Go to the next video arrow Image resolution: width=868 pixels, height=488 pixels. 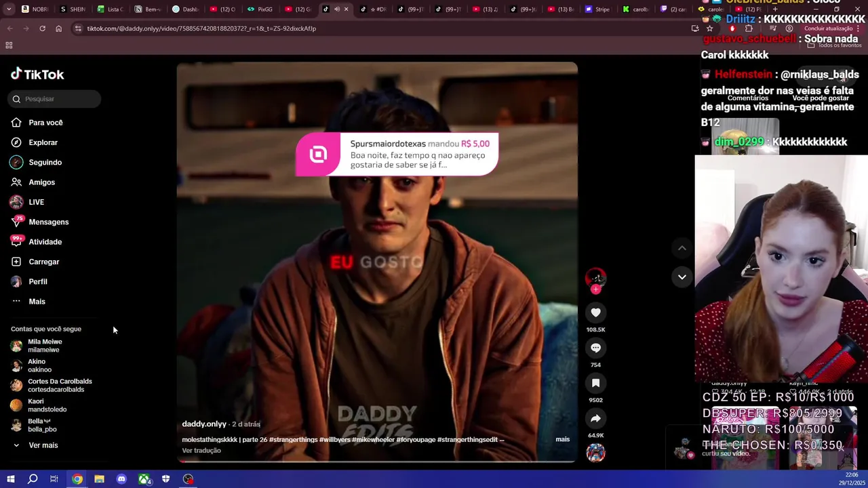[682, 277]
